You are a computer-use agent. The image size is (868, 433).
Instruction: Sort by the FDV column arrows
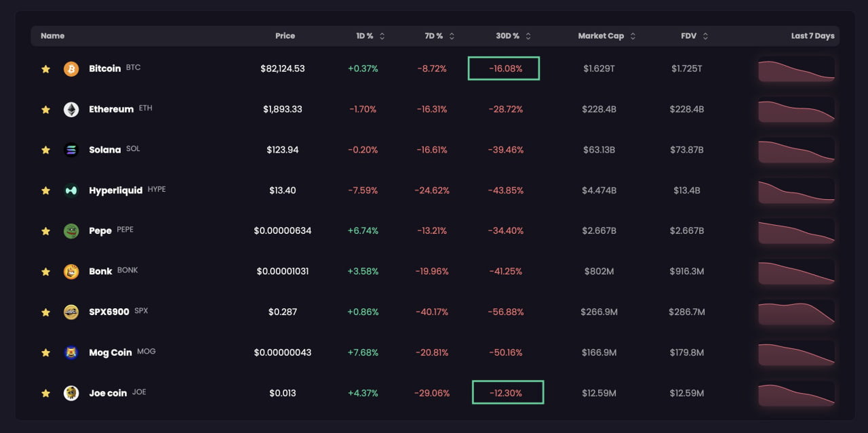coord(705,36)
